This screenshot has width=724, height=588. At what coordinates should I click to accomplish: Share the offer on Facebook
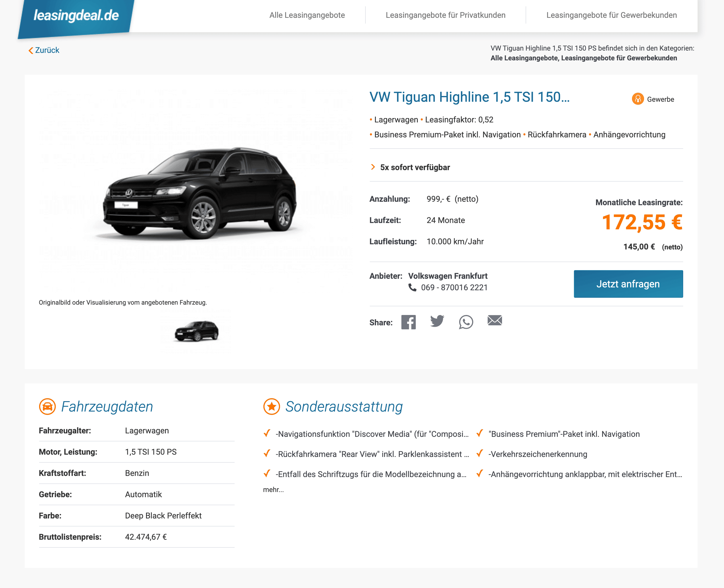pyautogui.click(x=408, y=322)
